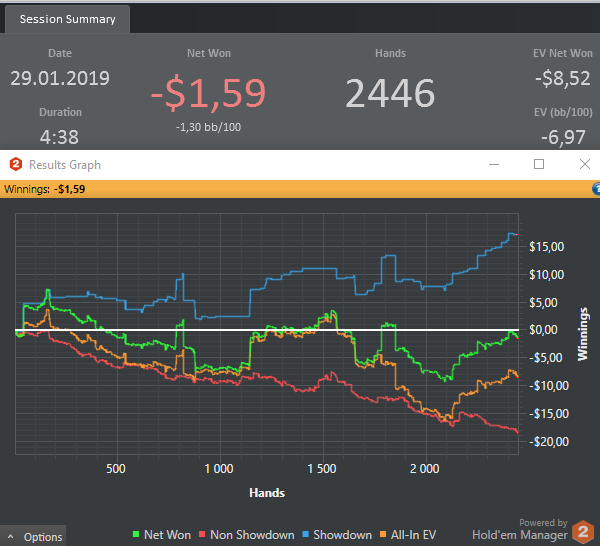Click the 500 hands axis label
The image size is (600, 546).
click(116, 469)
